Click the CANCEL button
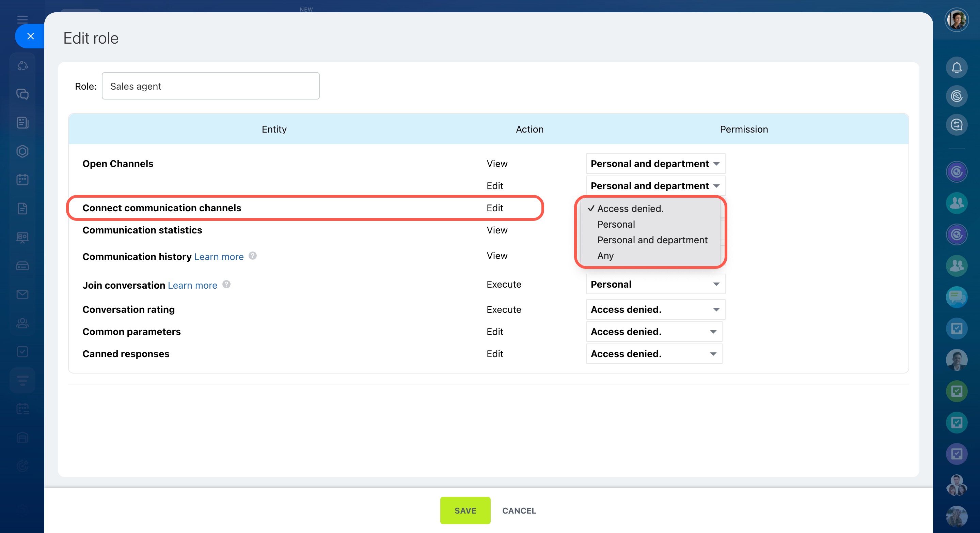980x533 pixels. 519,511
